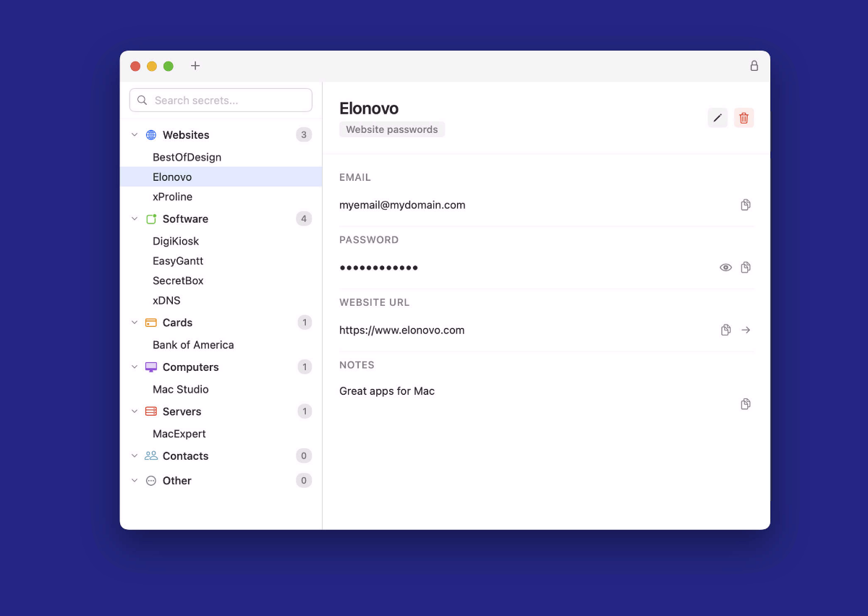Add a new secret with plus button

tap(195, 66)
